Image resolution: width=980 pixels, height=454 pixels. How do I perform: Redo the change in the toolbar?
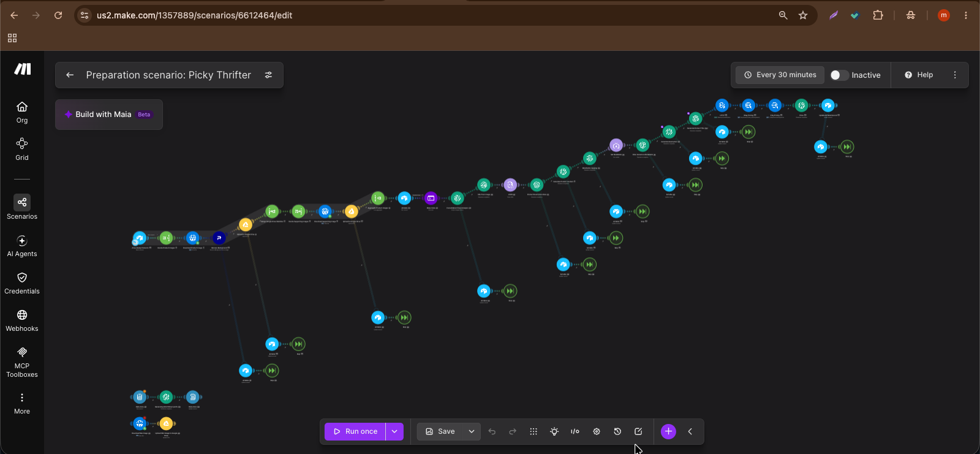point(513,431)
